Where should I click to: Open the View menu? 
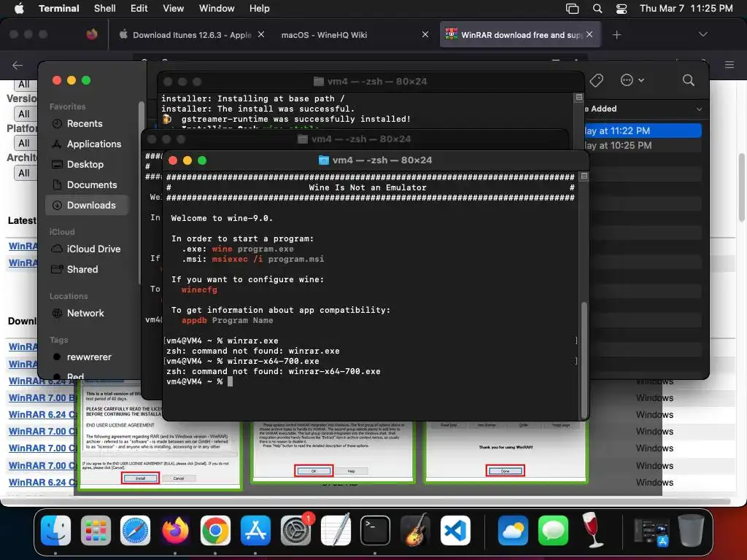click(173, 8)
